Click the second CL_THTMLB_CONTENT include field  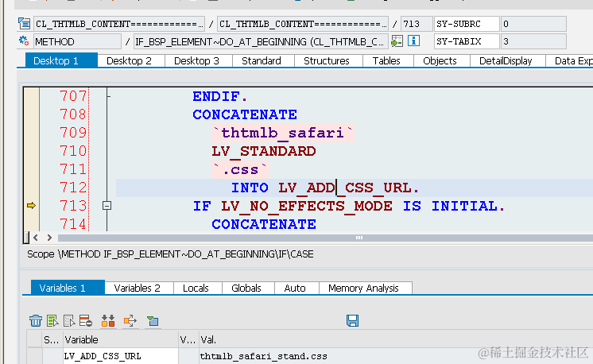[x=303, y=24]
